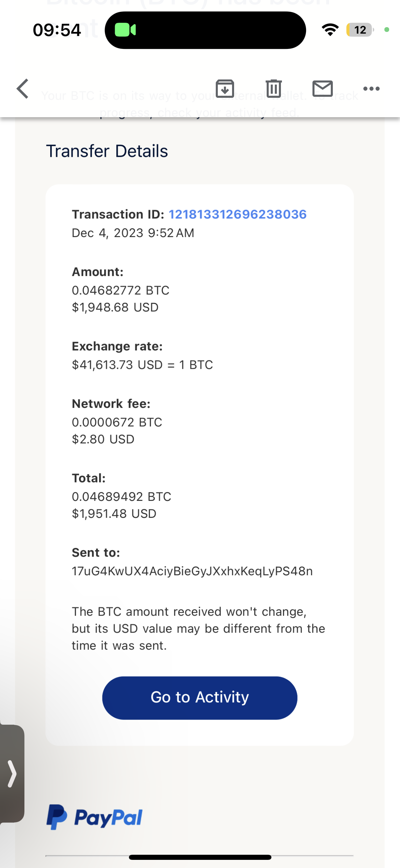Tap the 0.04682772 BTC amount
The height and width of the screenshot is (868, 400).
pos(120,290)
